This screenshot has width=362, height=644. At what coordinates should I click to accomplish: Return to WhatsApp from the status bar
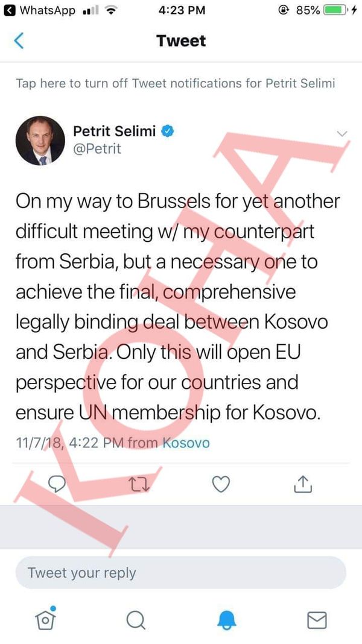pos(42,10)
